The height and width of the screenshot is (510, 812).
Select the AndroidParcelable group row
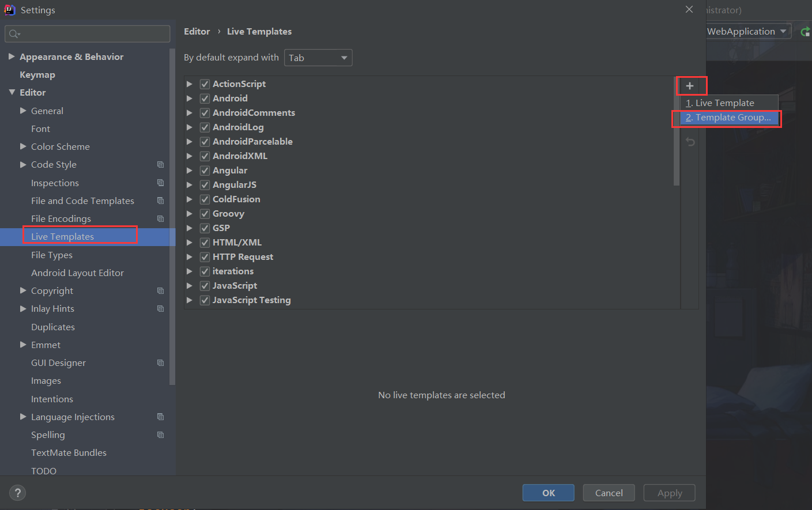[429, 142]
